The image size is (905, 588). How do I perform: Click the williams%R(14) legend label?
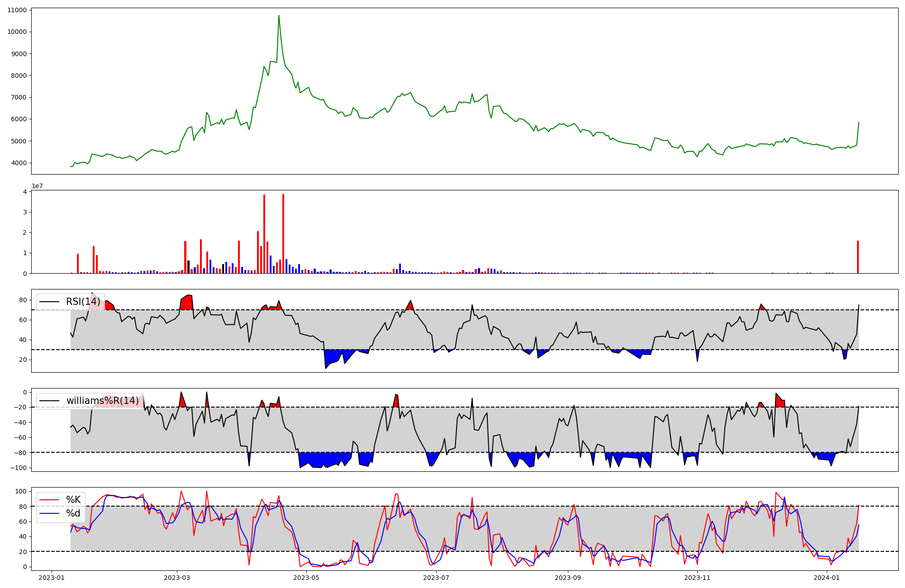click(103, 401)
